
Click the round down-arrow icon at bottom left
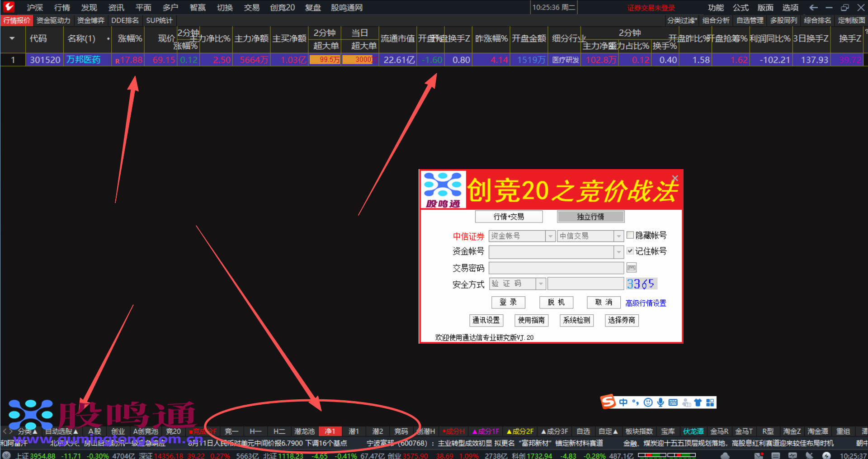point(6,455)
